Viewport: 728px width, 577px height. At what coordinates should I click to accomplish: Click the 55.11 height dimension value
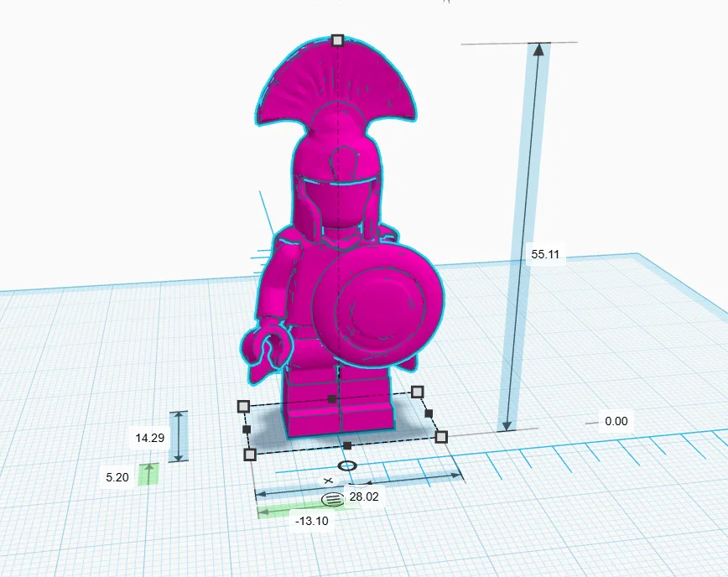click(x=545, y=254)
